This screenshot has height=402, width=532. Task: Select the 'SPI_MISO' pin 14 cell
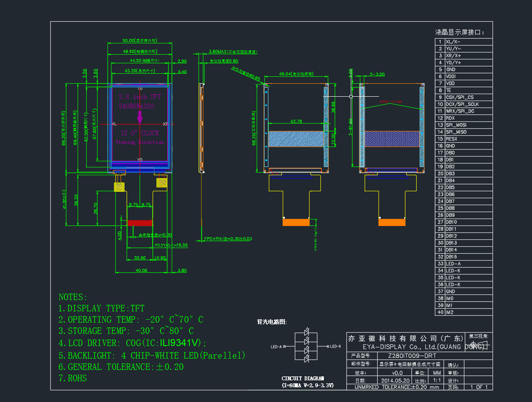469,132
